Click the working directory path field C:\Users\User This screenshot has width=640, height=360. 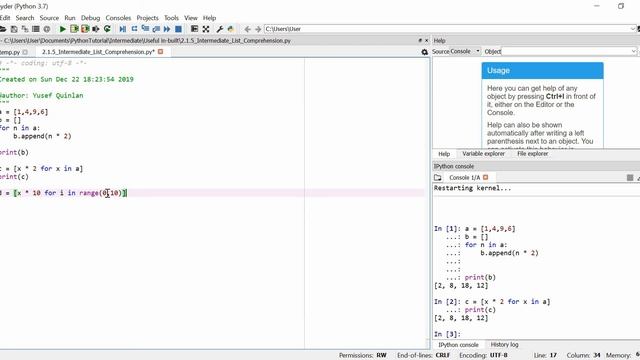(447, 29)
